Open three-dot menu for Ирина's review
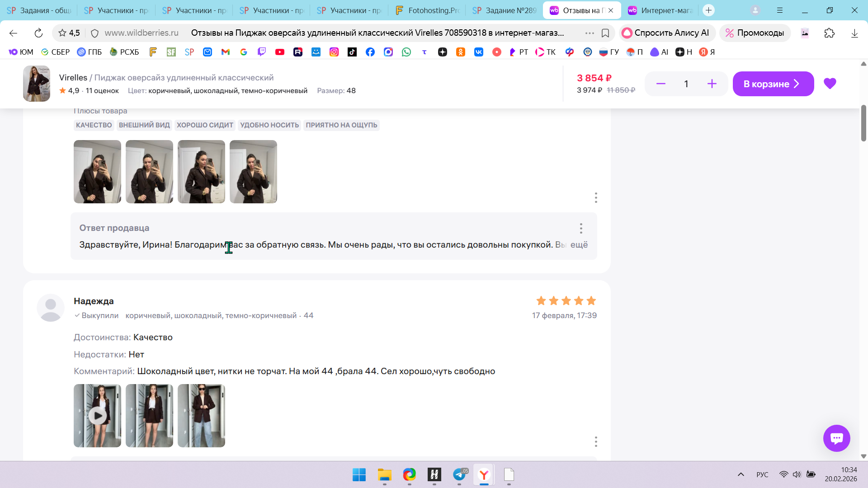 [x=596, y=197]
